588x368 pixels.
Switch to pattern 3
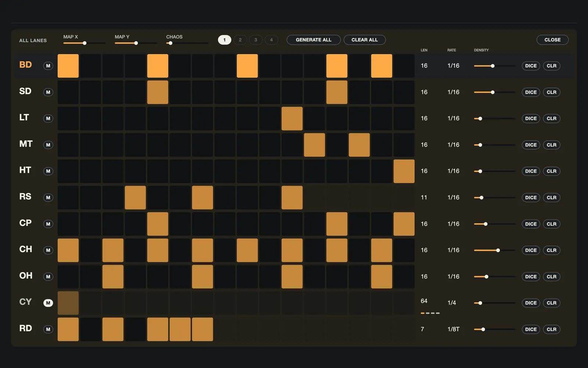pyautogui.click(x=256, y=40)
